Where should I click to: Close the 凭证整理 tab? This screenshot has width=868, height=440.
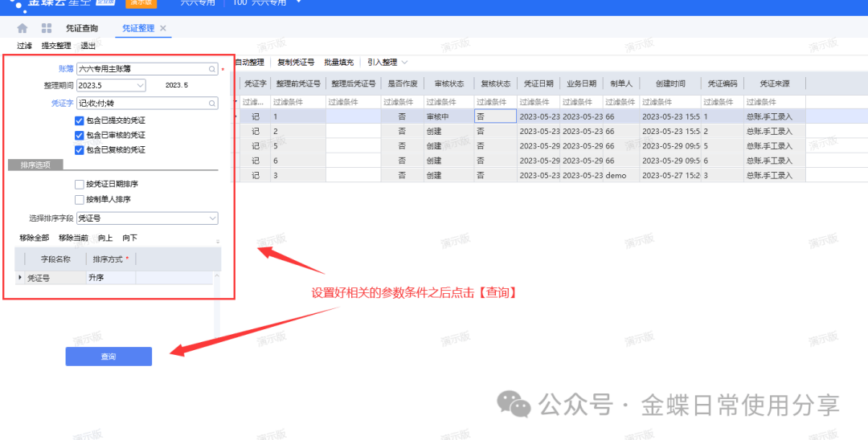[x=163, y=28]
